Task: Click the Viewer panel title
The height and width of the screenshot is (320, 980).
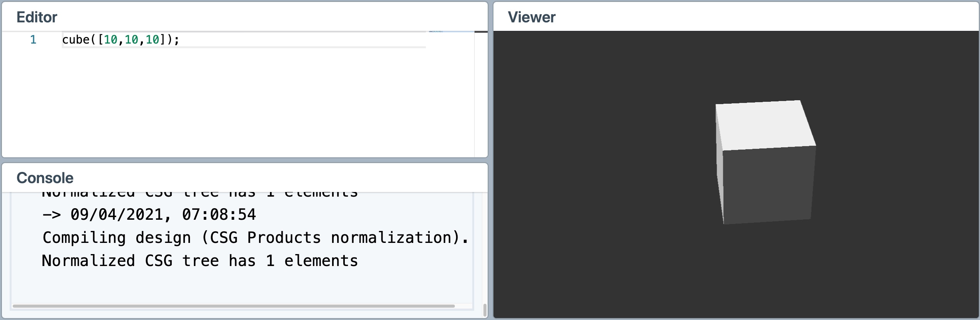Action: 531,17
